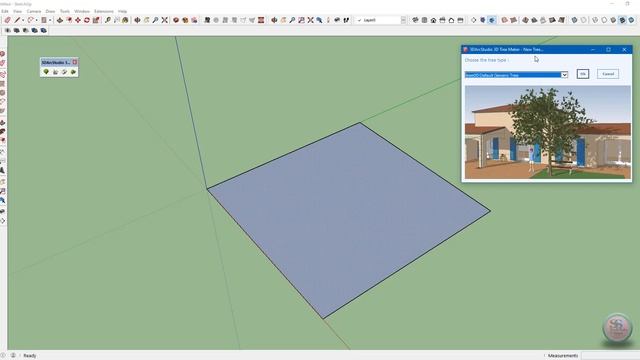
Task: Open the tree type dropdown arrow
Action: pyautogui.click(x=564, y=75)
